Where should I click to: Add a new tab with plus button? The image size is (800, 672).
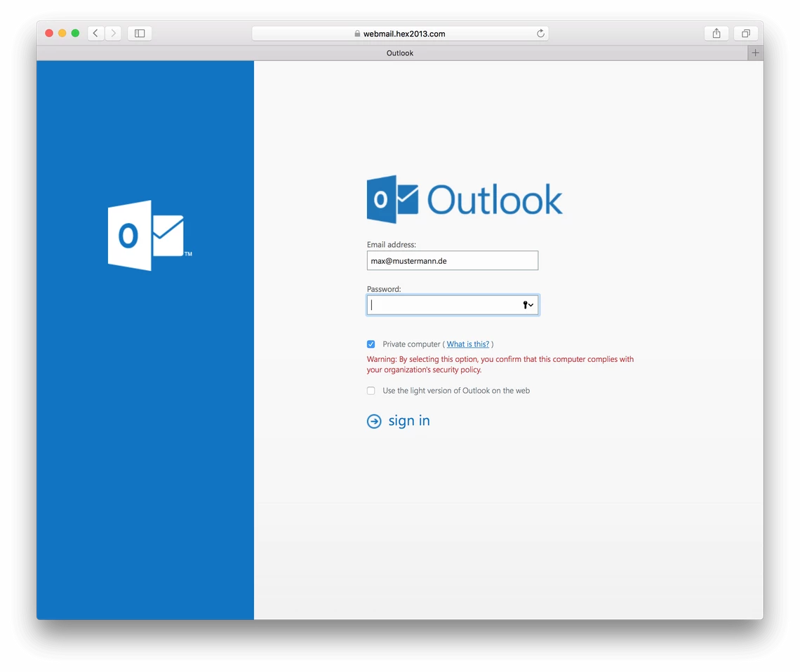click(x=756, y=53)
